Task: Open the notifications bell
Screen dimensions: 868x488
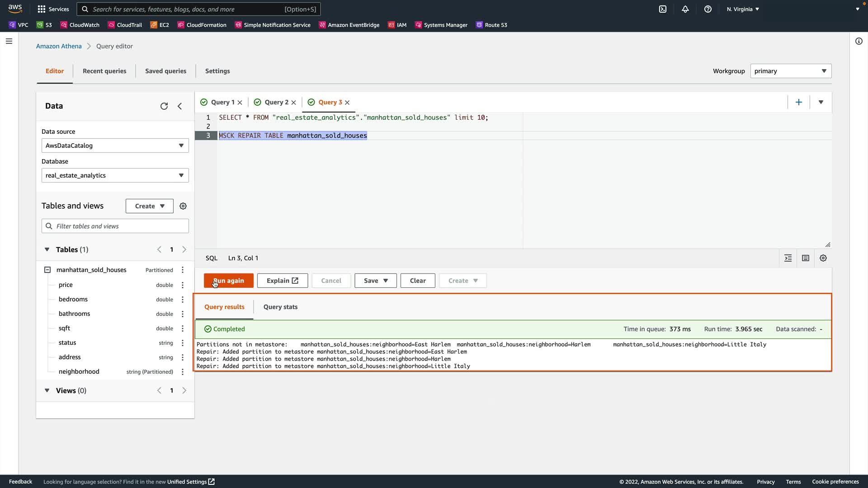Action: [x=685, y=9]
